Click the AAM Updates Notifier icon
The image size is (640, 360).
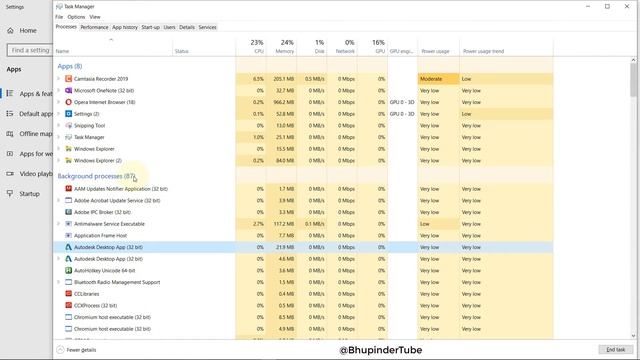click(x=69, y=189)
